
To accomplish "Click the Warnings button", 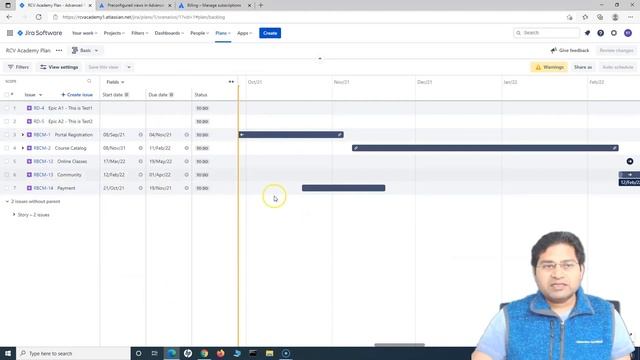I will click(x=549, y=67).
